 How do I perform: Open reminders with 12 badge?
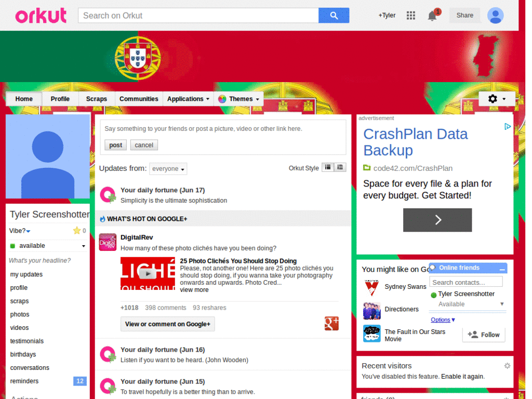[48, 381]
